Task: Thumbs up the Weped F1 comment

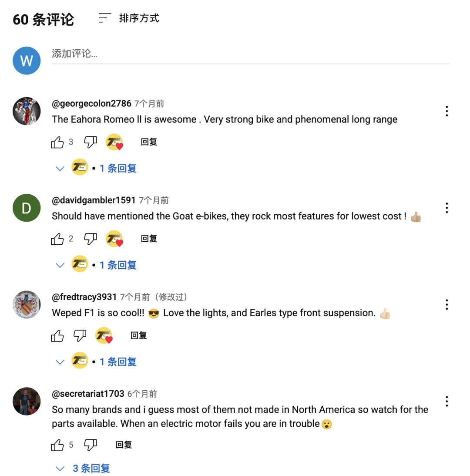Action: (57, 335)
